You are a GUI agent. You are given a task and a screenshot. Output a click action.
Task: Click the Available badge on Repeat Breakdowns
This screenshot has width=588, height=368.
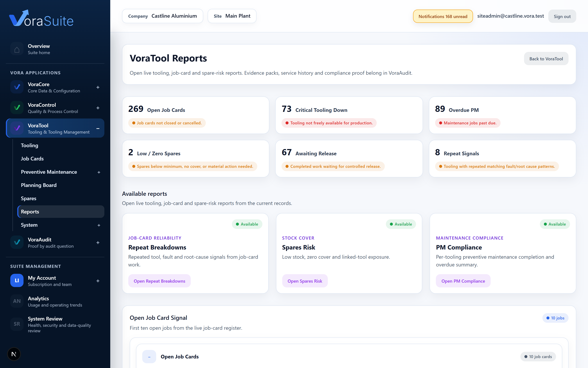pos(247,224)
